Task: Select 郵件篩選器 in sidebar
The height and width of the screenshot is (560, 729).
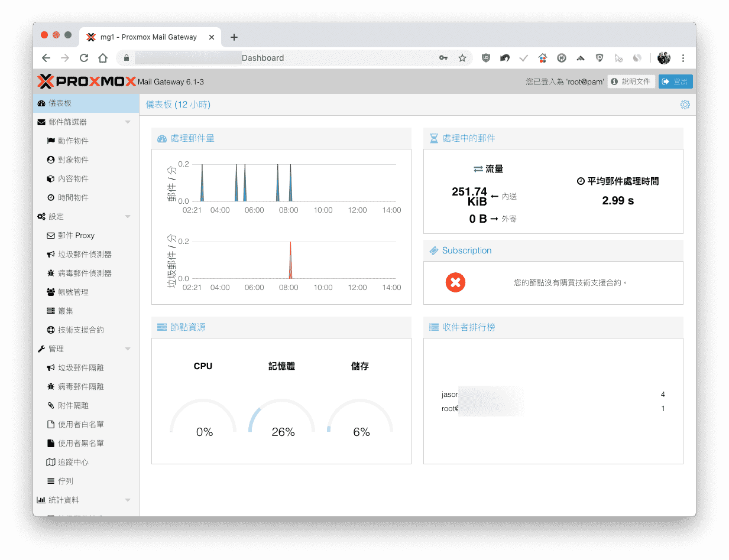Action: 86,122
